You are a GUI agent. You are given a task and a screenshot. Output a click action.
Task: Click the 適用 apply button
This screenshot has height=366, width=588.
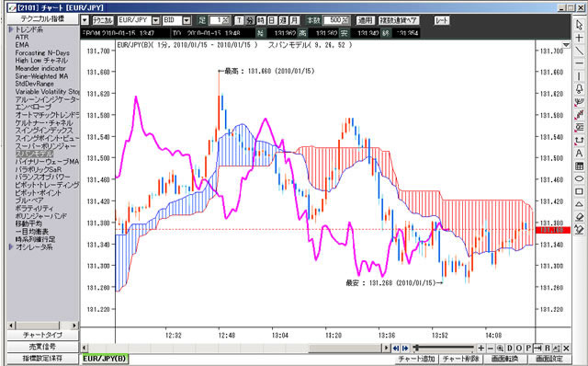[365, 20]
